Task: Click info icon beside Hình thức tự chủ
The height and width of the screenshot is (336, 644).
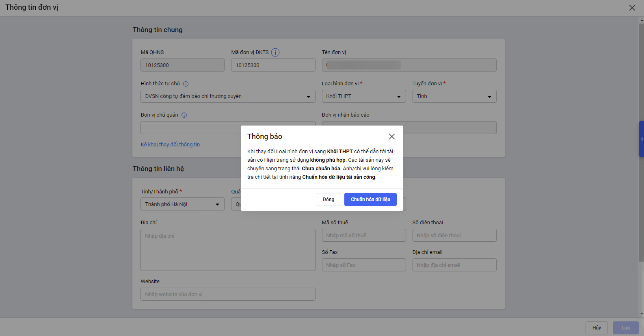Action: click(x=186, y=84)
